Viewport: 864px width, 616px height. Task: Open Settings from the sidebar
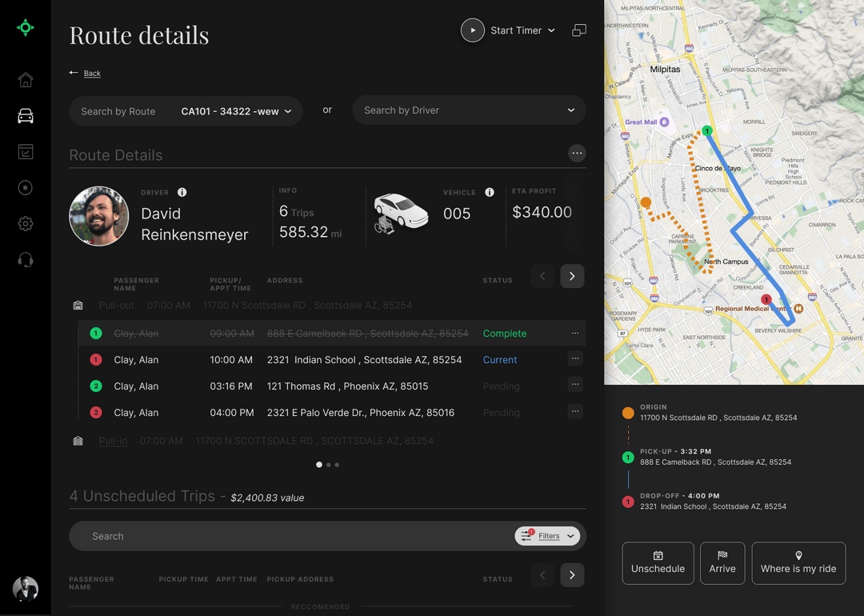tap(25, 223)
